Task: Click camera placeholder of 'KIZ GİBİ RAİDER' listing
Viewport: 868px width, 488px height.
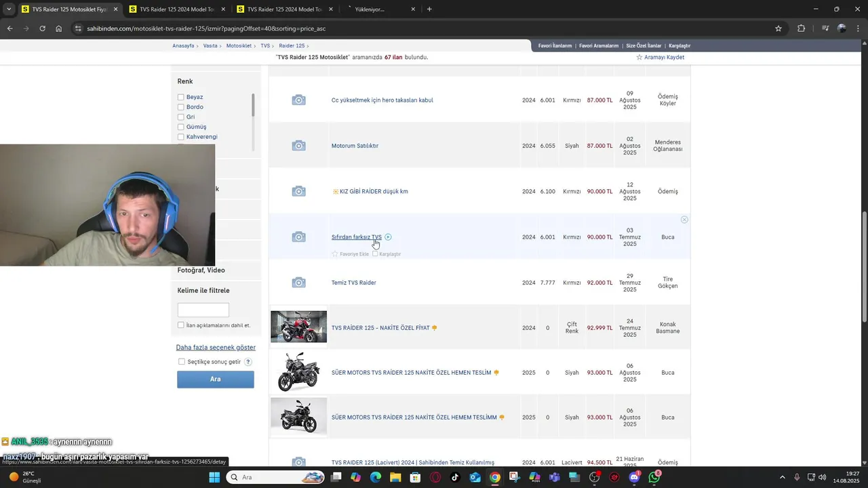Action: click(298, 191)
